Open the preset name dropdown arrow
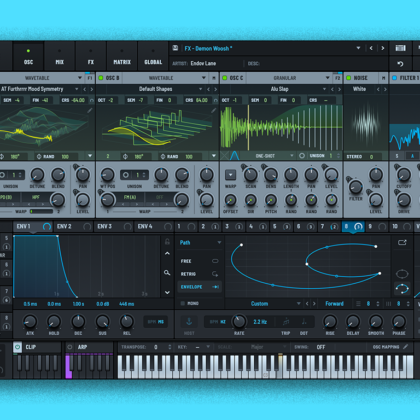This screenshot has height=420, width=420. [x=358, y=48]
